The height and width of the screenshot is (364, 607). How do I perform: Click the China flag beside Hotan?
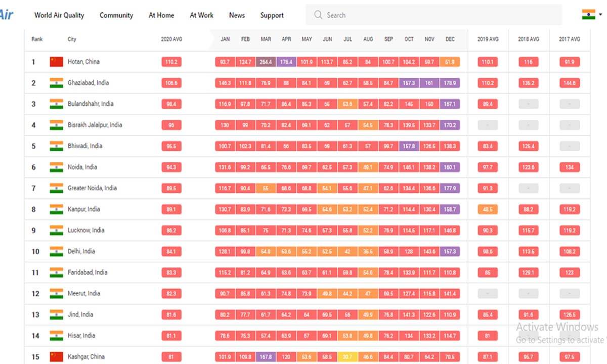click(x=56, y=62)
